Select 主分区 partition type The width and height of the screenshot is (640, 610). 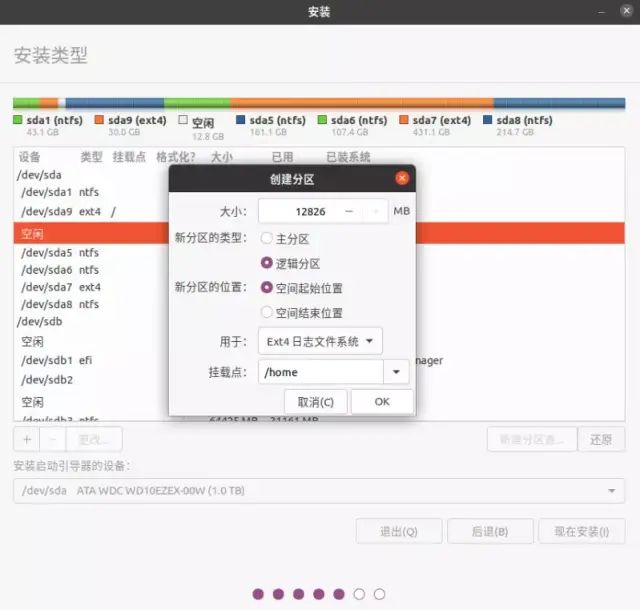point(266,239)
